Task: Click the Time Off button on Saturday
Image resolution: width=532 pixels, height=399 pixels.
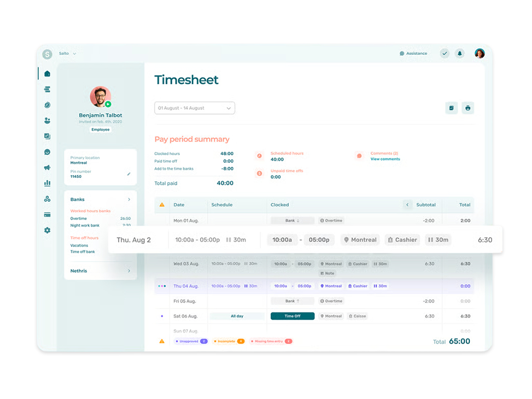Action: (292, 316)
